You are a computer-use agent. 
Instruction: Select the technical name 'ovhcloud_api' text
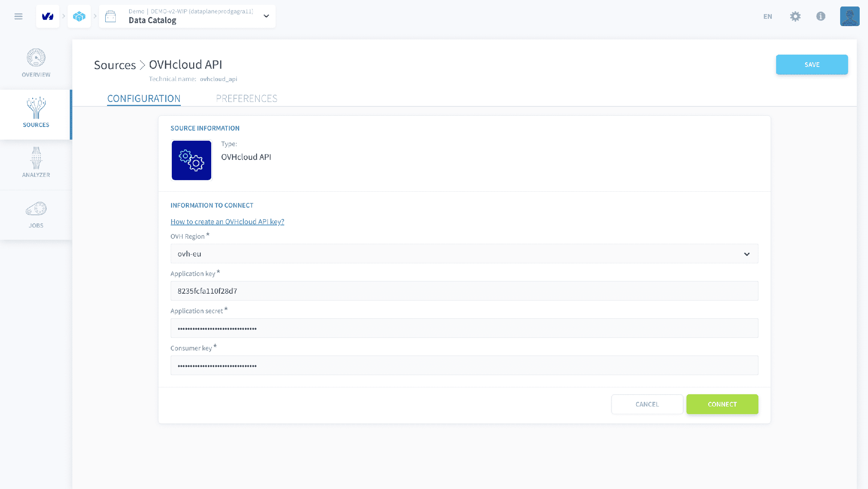click(218, 79)
